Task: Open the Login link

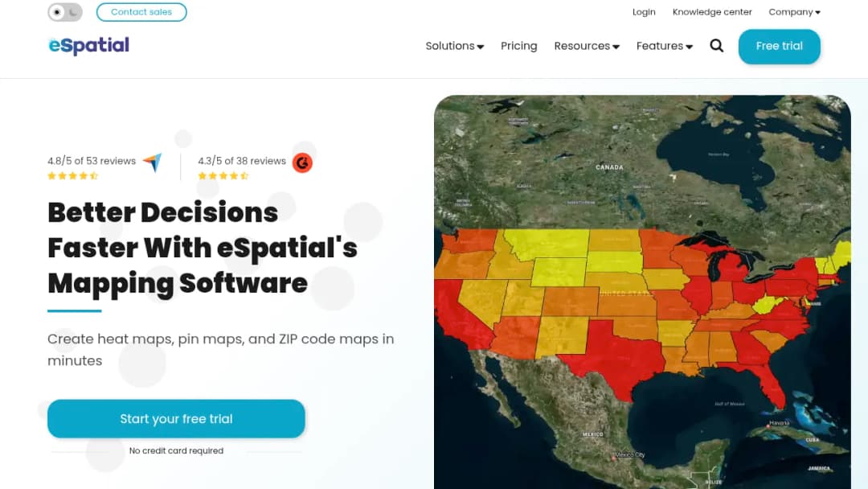Action: coord(644,12)
